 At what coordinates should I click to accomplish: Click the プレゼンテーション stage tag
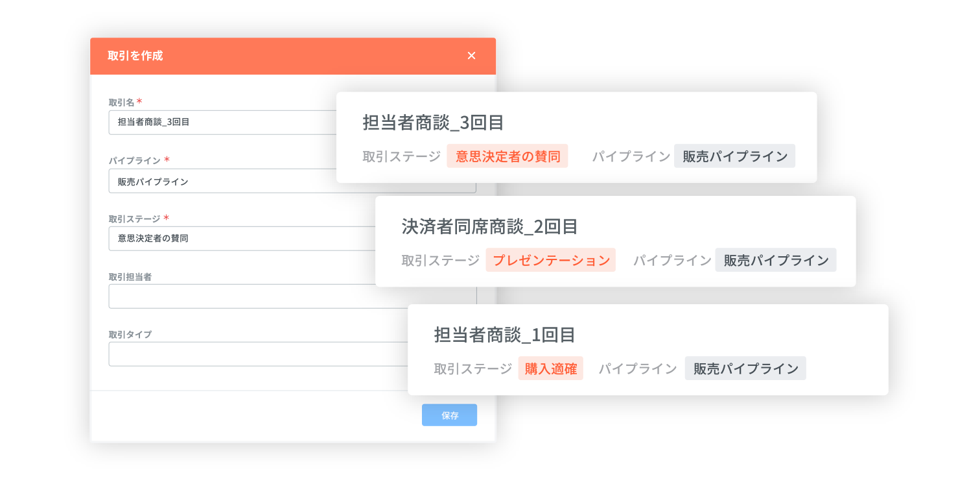pyautogui.click(x=551, y=260)
